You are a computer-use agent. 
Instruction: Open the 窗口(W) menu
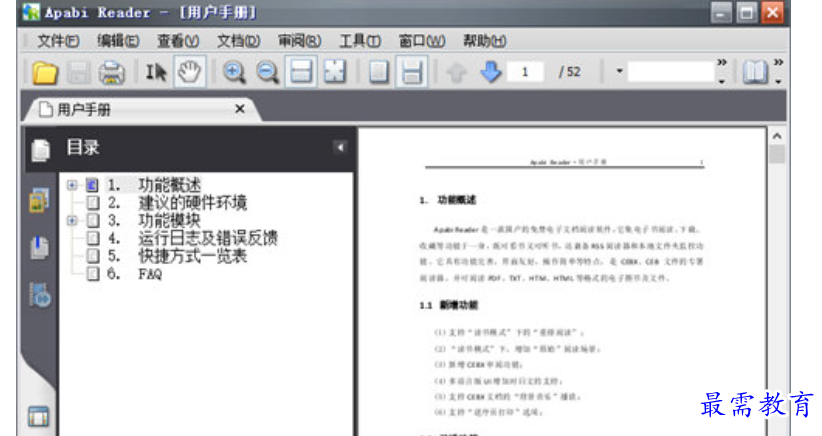click(x=422, y=41)
